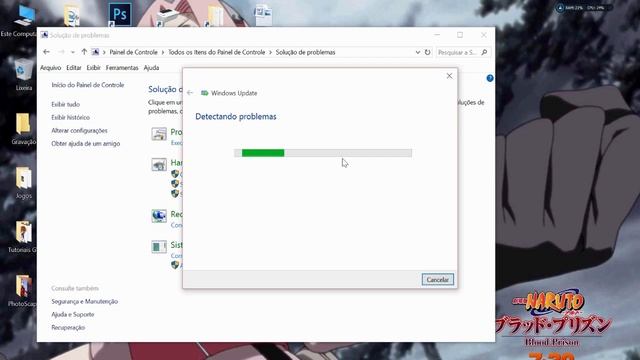The image size is (640, 360).
Task: Expand chevron after Painel de Controle breadcrumb
Action: pyautogui.click(x=163, y=52)
